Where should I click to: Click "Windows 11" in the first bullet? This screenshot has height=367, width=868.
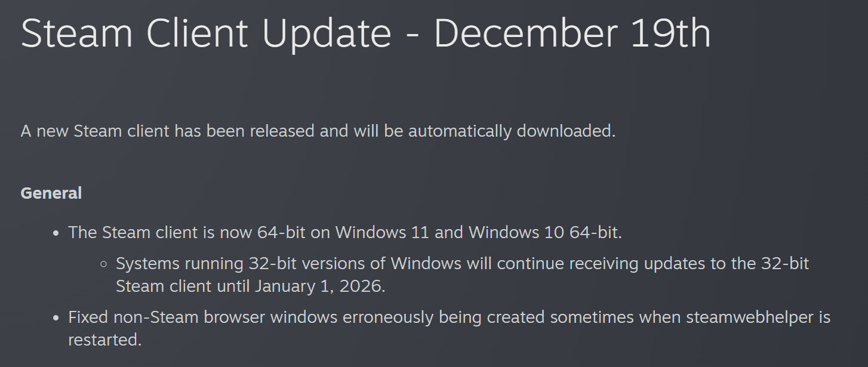coord(382,232)
